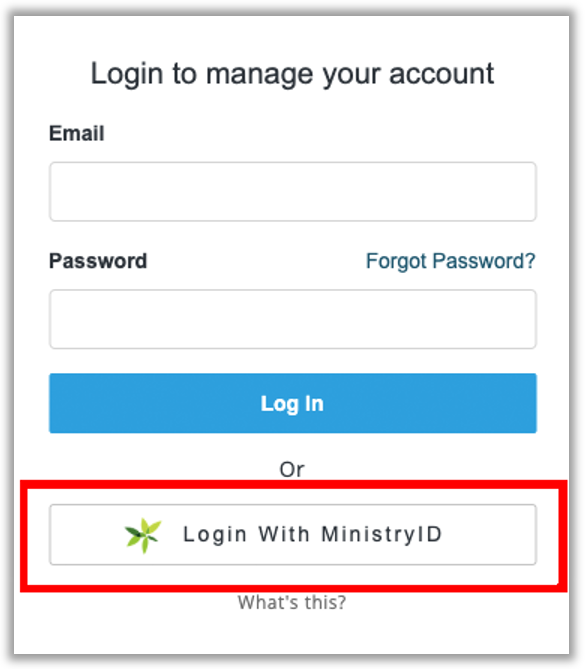Sign in using the MinistryID option
The width and height of the screenshot is (585, 669).
pos(293,535)
